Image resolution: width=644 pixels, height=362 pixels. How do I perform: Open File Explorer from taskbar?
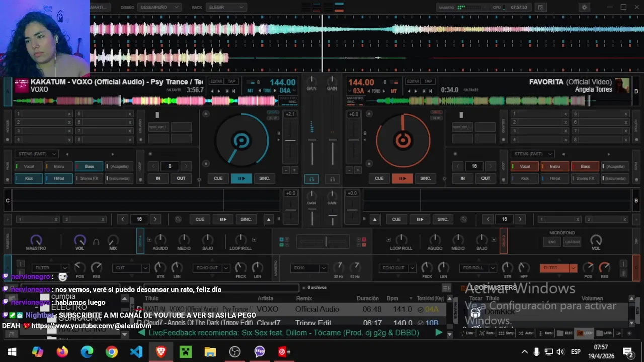(x=210, y=352)
